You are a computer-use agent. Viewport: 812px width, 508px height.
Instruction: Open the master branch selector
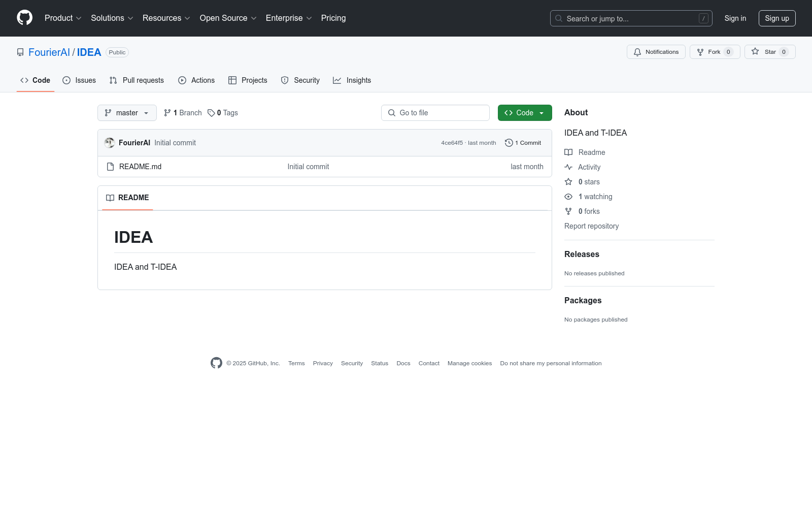(x=127, y=113)
